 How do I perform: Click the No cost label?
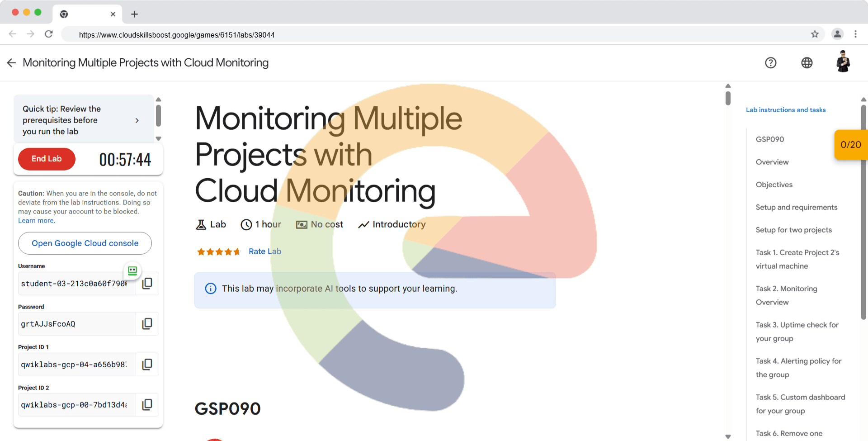click(320, 224)
